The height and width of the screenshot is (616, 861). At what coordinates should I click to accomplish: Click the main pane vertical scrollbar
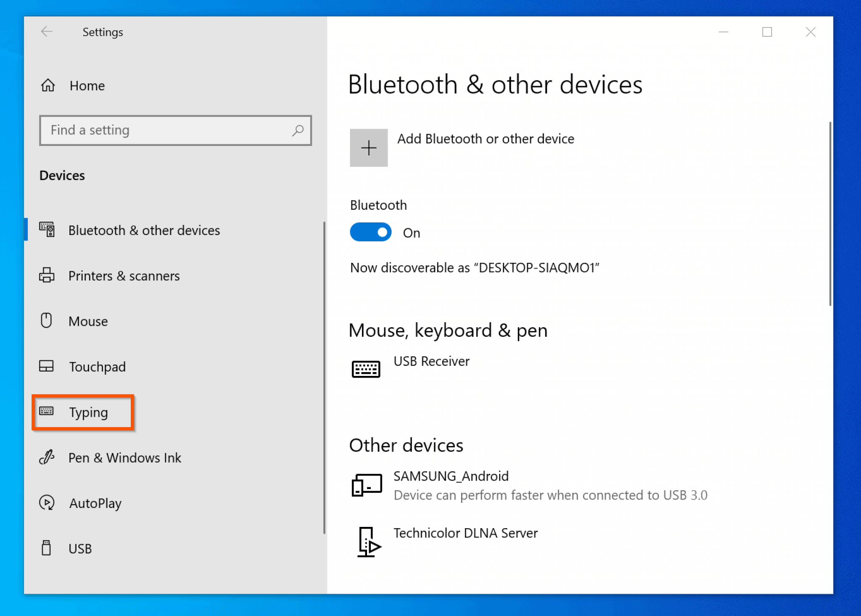(830, 214)
